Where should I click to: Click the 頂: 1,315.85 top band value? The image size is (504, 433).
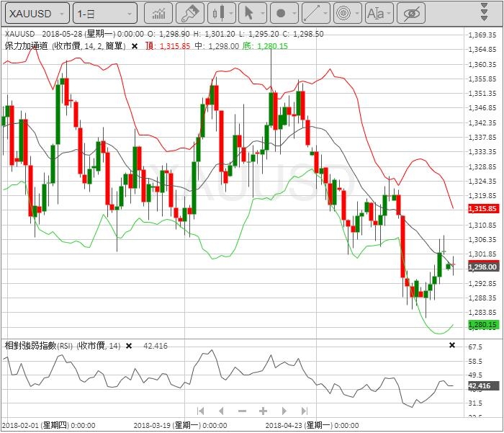(x=168, y=46)
